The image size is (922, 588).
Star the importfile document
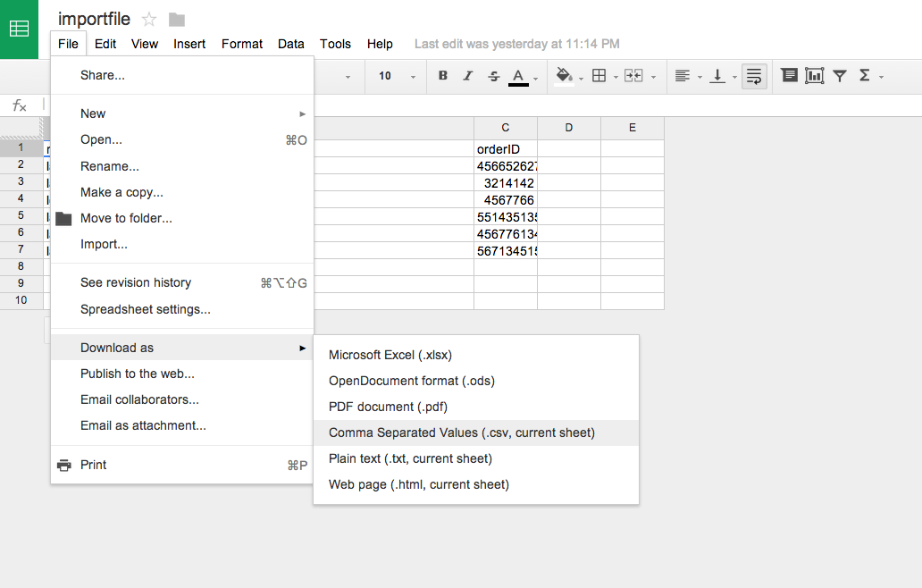pos(149,20)
